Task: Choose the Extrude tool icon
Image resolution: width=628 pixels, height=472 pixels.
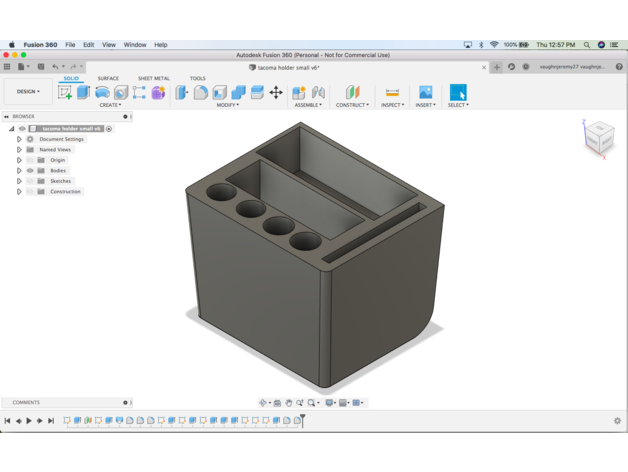Action: click(x=83, y=92)
